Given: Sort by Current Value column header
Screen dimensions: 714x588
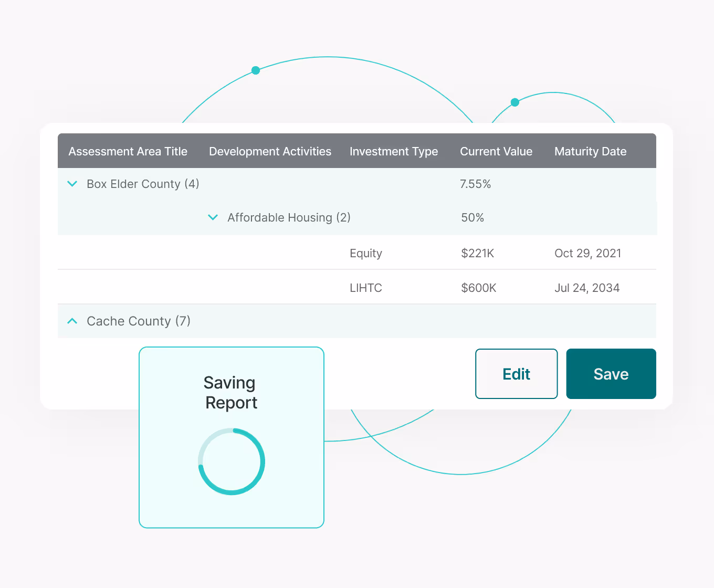Looking at the screenshot, I should pos(496,151).
